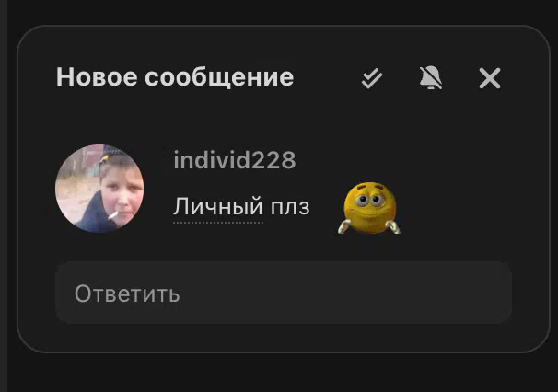Viewport: 558px width, 392px height.
Task: Click the username individ228
Action: (235, 160)
